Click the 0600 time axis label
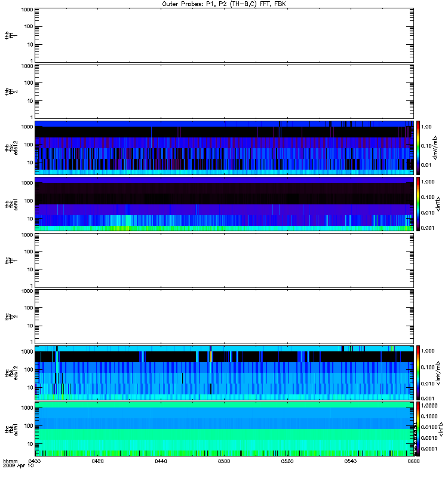 [413, 461]
